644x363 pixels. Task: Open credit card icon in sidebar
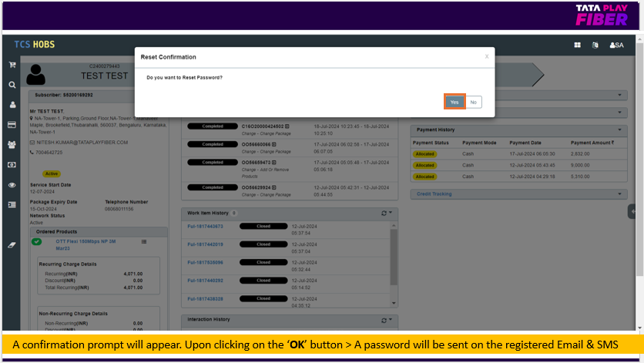tap(12, 125)
